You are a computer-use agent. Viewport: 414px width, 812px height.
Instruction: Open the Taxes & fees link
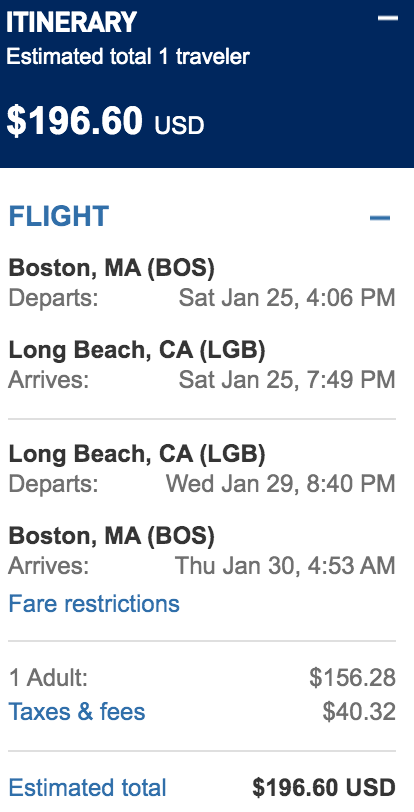(x=77, y=712)
